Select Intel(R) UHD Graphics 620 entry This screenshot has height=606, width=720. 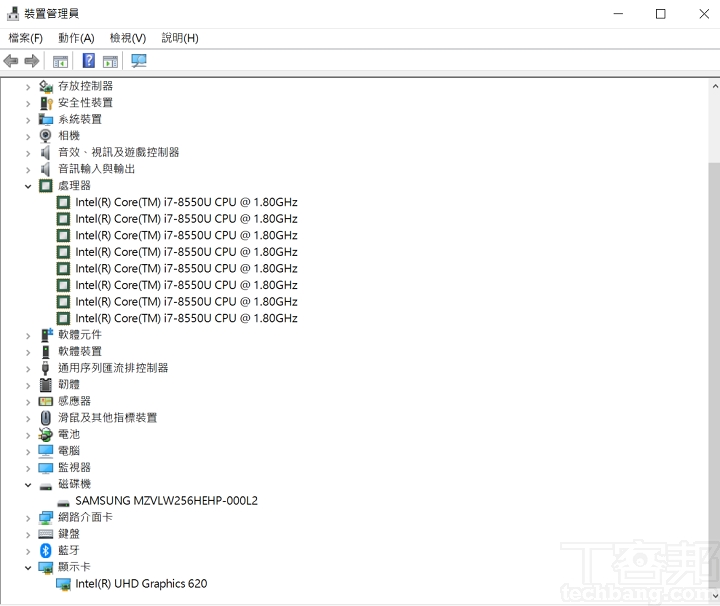tap(141, 584)
